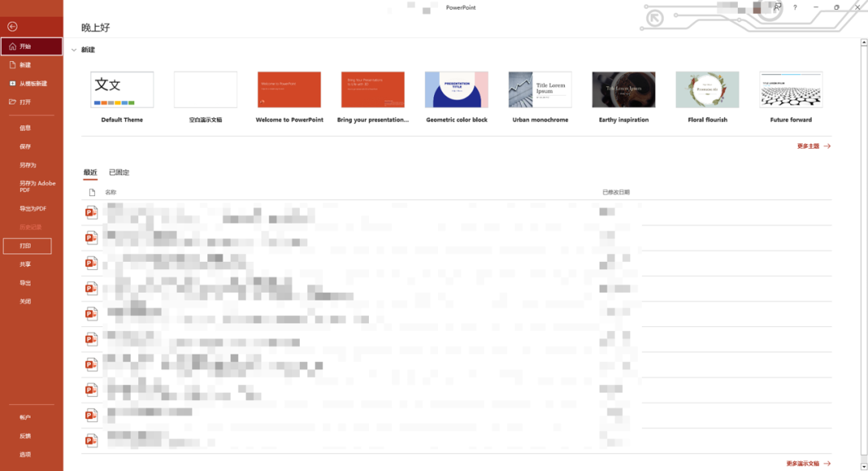Open the 共享 page
This screenshot has width=868, height=471.
click(x=26, y=264)
